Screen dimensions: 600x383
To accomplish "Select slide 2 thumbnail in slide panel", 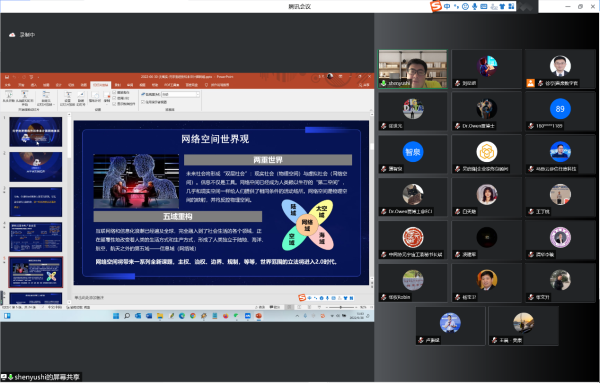I will tap(36, 167).
